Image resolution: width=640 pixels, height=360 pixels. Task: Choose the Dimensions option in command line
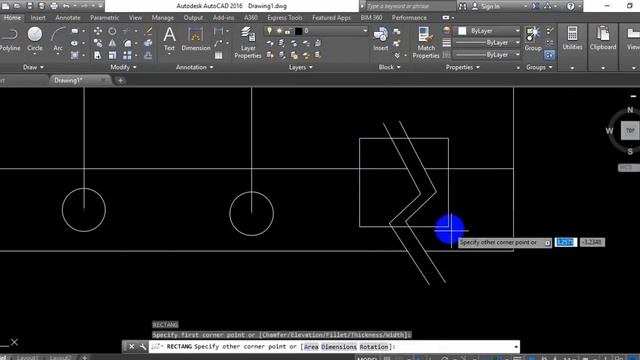click(x=339, y=347)
